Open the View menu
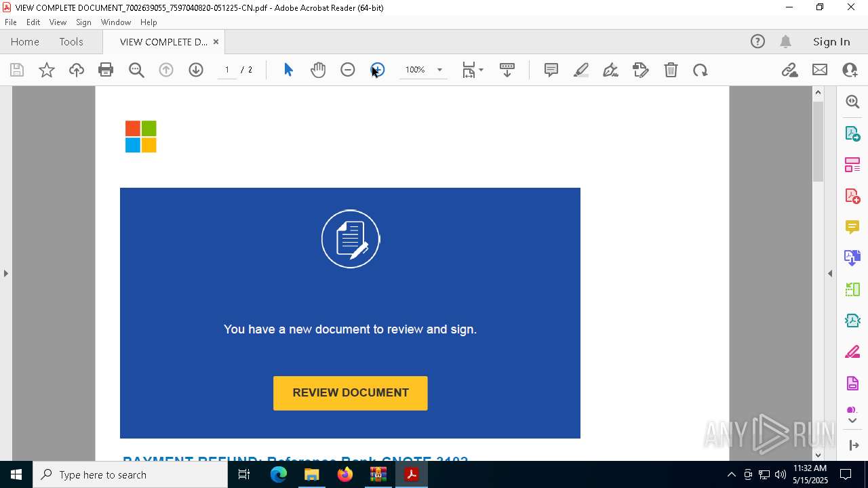This screenshot has width=868, height=488. click(x=58, y=22)
